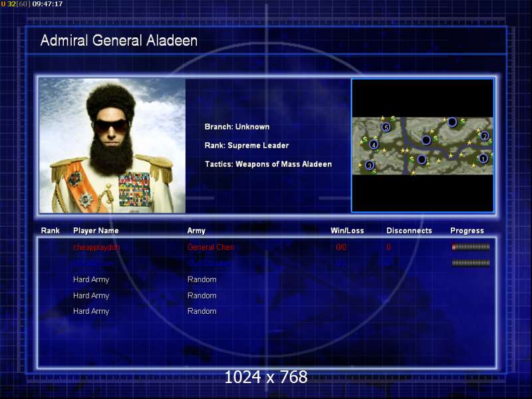Click the Branch: Unknown text

coord(237,127)
